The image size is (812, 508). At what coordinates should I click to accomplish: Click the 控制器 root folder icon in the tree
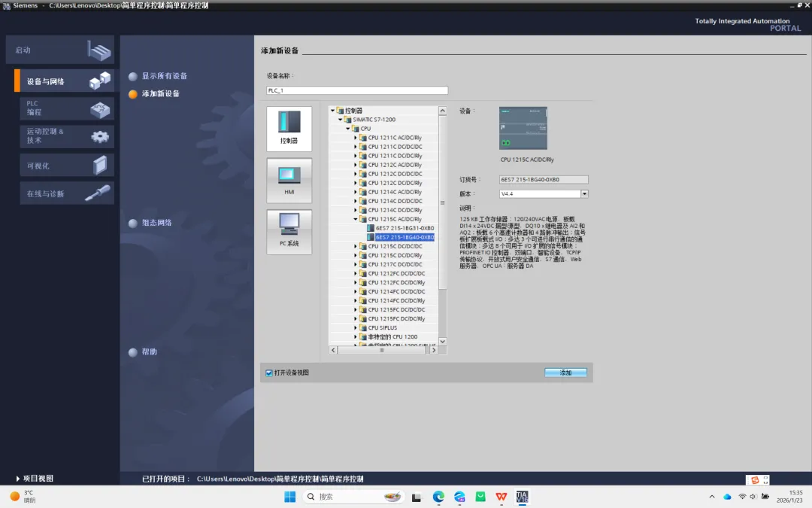click(x=341, y=111)
